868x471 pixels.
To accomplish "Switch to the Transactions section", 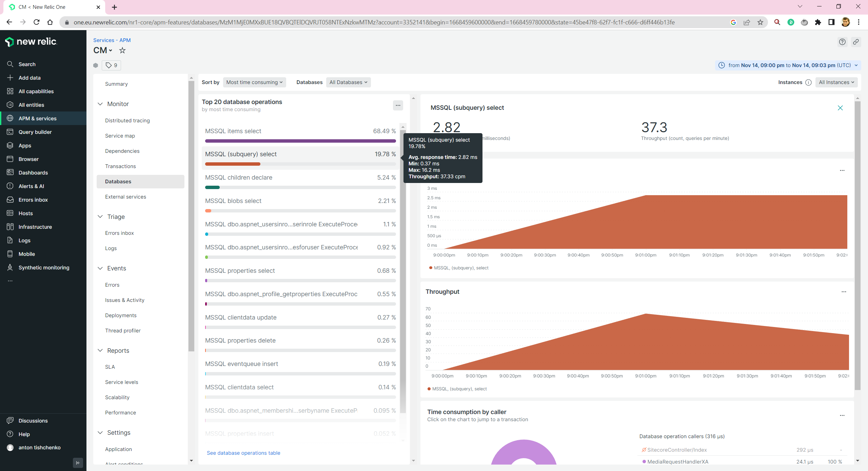I will [120, 166].
